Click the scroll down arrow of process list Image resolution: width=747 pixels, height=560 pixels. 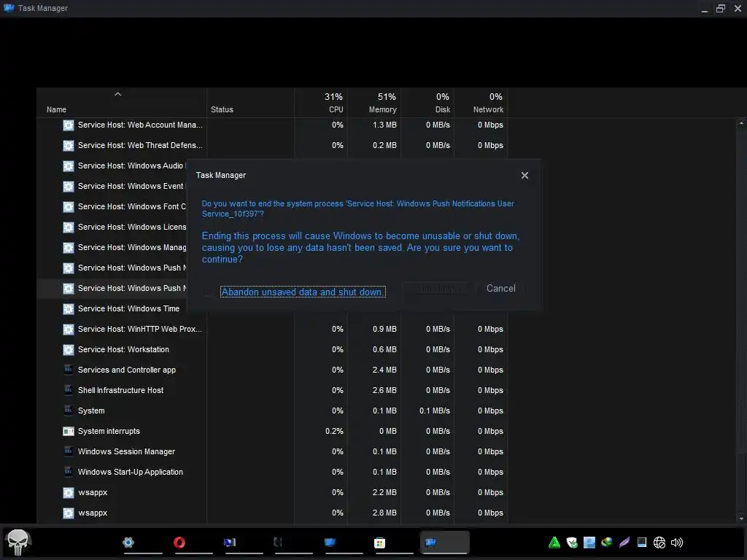click(741, 518)
